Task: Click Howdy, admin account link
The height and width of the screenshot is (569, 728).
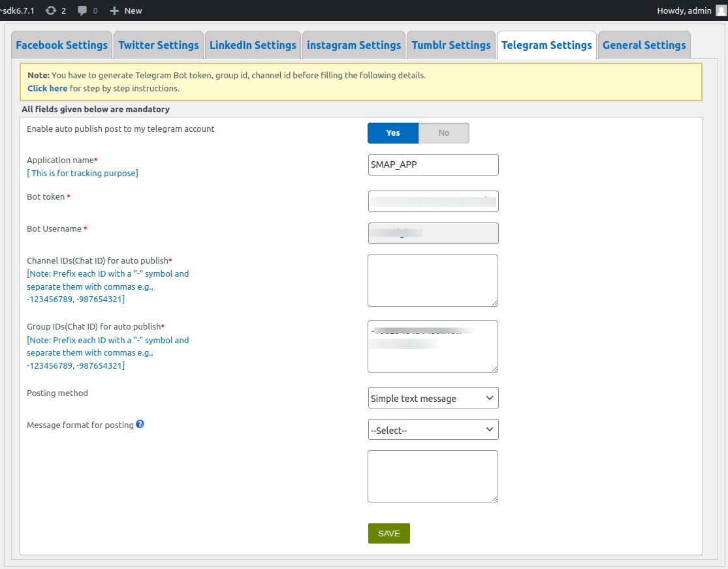Action: point(684,10)
